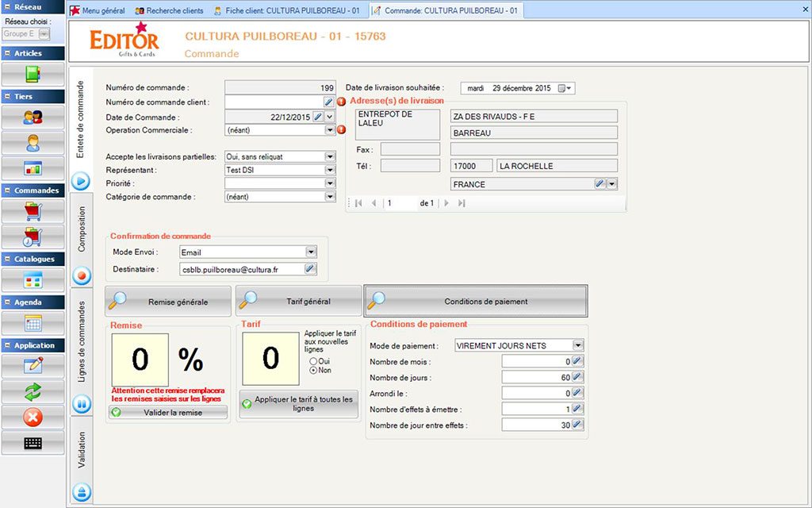Open the Articles green book icon
This screenshot has width=812, height=508.
tap(33, 75)
